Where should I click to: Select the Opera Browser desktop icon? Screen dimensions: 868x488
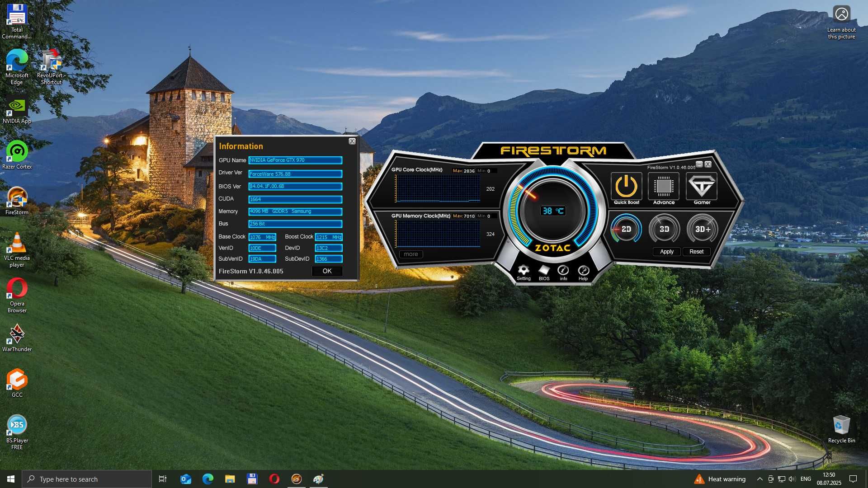[17, 295]
